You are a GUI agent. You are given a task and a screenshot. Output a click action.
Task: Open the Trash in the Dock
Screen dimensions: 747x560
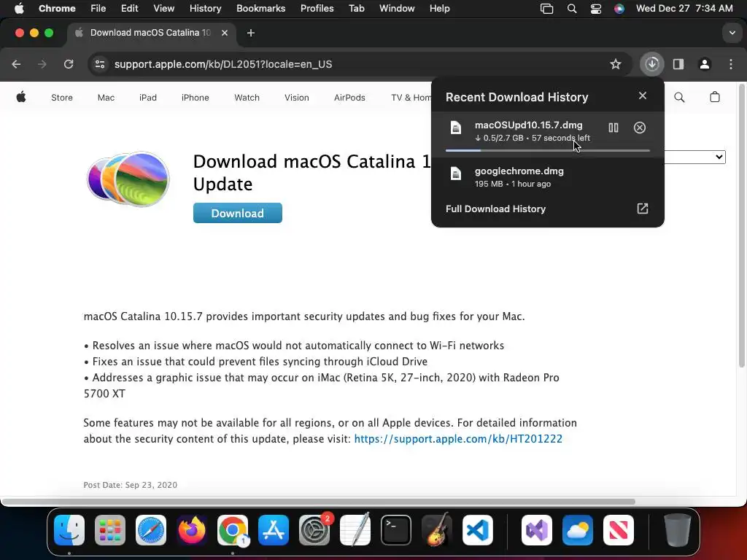(677, 530)
